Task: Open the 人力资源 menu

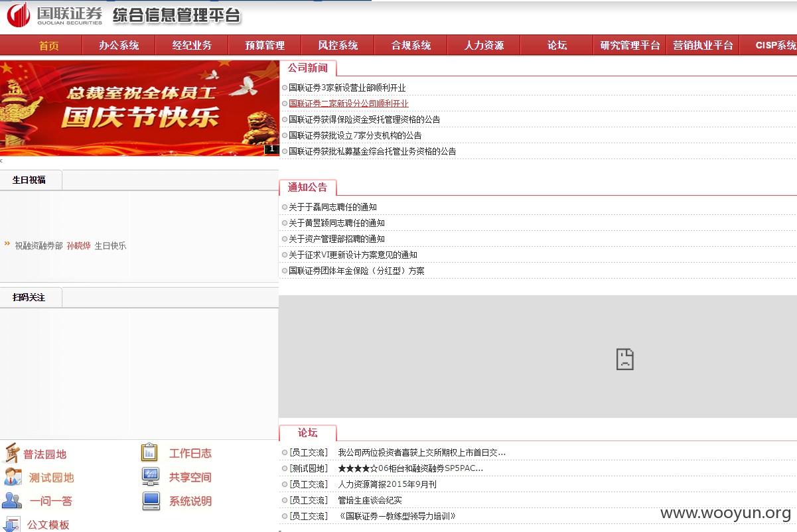Action: (x=484, y=46)
